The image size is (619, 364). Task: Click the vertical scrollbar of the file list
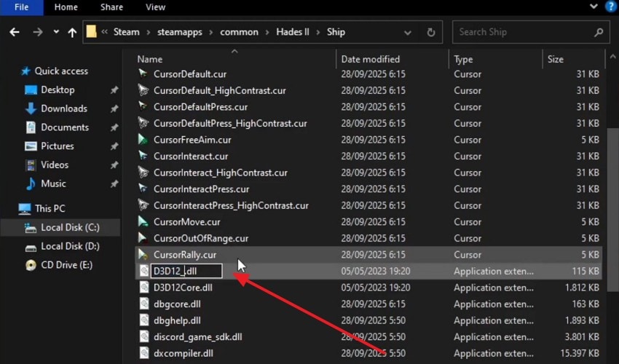(x=612, y=209)
